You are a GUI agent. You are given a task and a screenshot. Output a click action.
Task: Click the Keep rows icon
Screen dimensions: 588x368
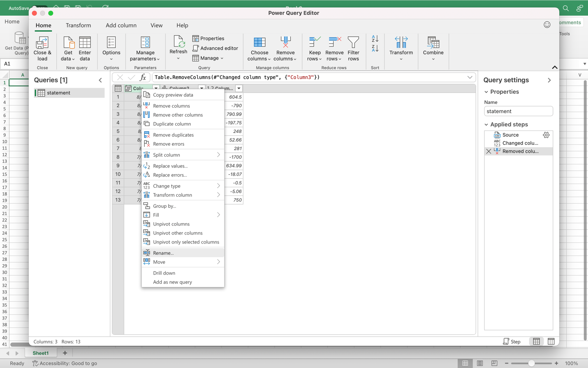tap(315, 43)
